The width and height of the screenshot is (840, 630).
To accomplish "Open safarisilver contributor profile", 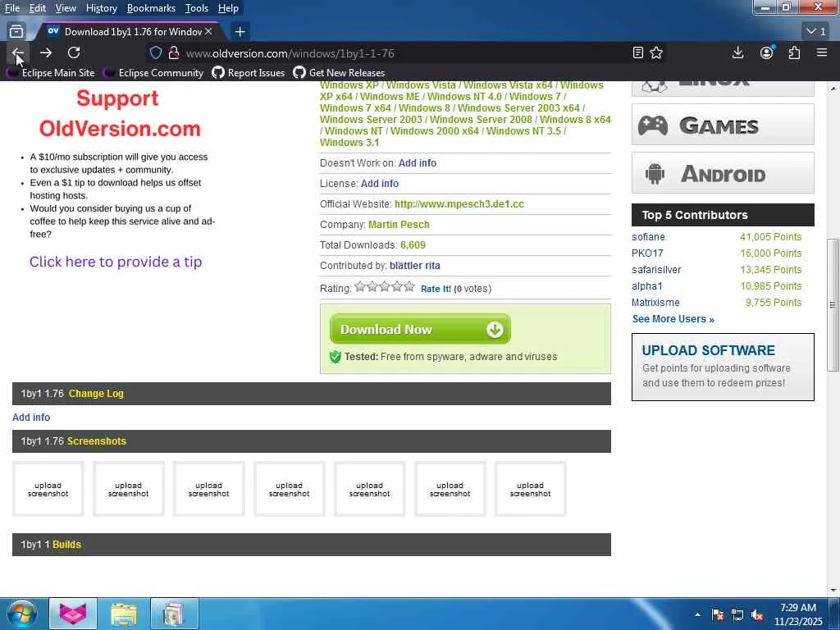I will 656,269.
